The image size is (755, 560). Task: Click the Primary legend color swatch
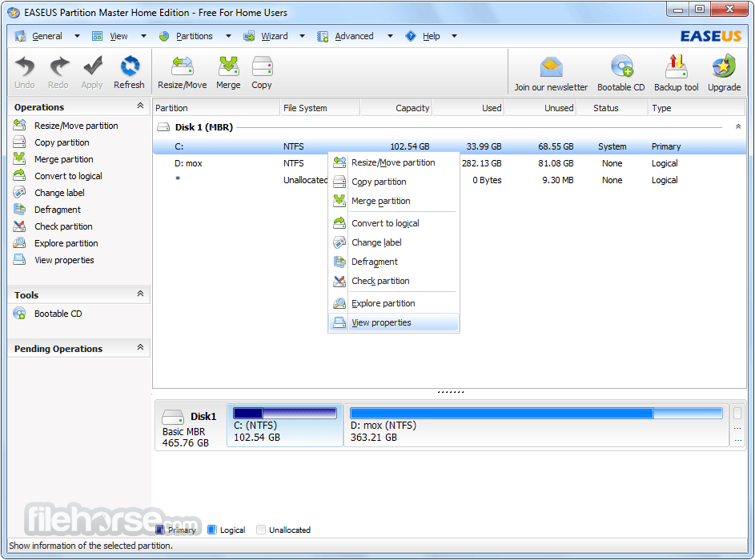point(160,530)
